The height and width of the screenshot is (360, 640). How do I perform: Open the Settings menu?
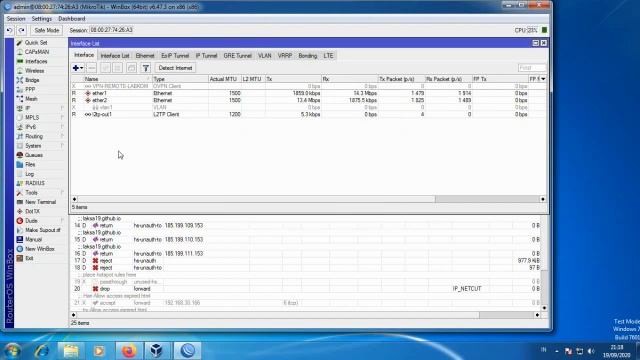point(42,19)
